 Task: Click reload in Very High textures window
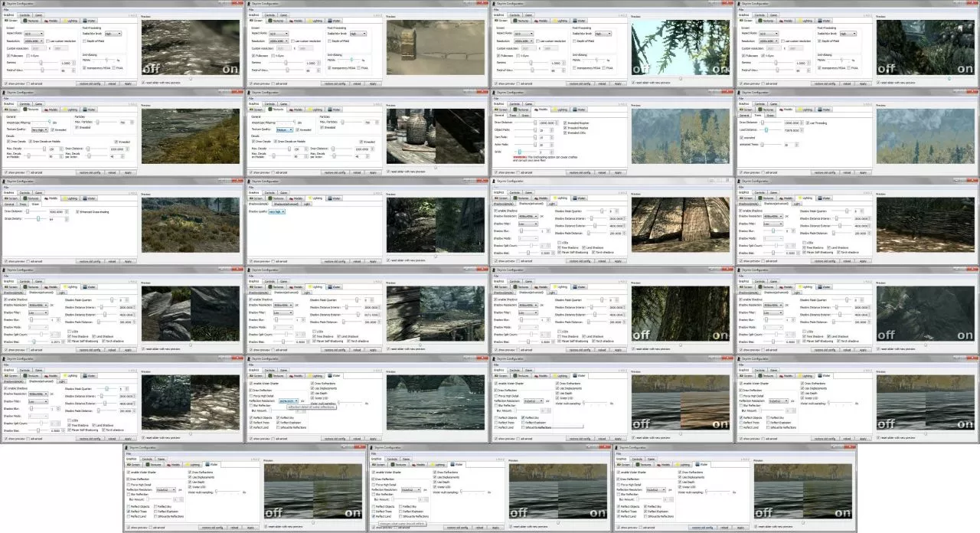[112, 172]
